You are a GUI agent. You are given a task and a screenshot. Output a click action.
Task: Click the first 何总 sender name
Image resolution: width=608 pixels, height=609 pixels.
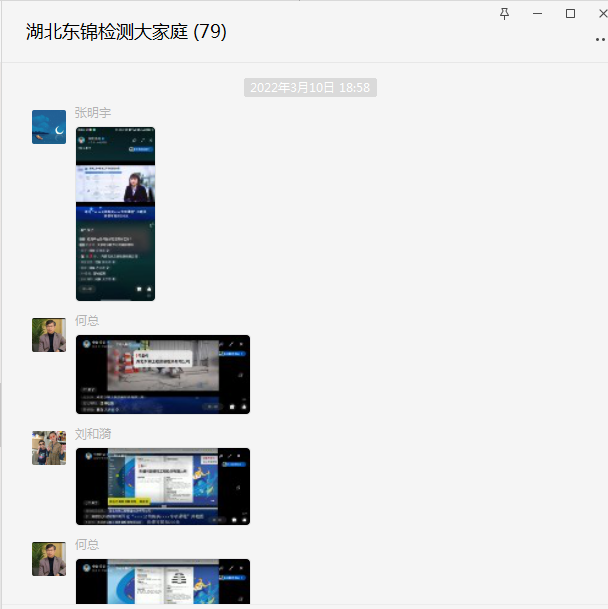tap(87, 321)
